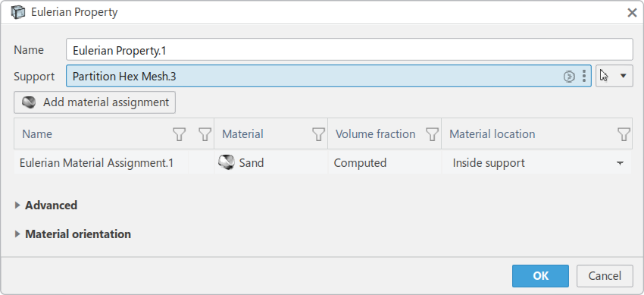Click the selection cursor icon beside Support
The width and height of the screenshot is (644, 295).
tap(604, 76)
